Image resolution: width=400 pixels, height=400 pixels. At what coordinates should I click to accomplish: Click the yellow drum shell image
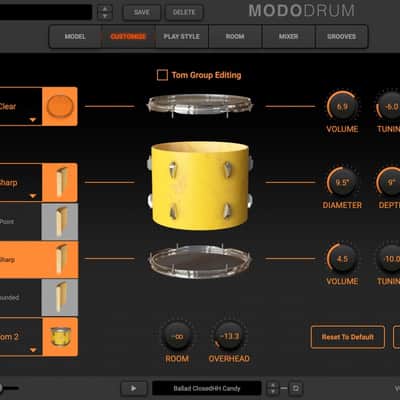pos(200,186)
